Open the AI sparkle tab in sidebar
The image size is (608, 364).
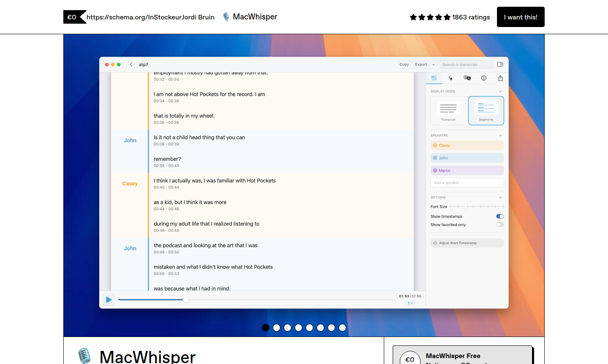pyautogui.click(x=451, y=78)
